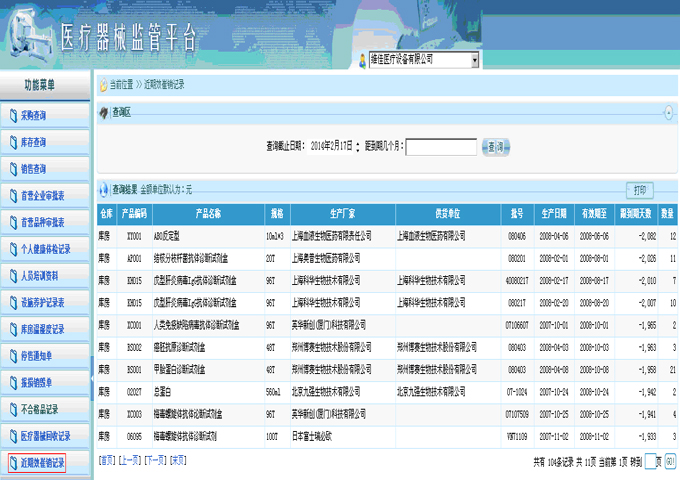Select expiry date cell 2008-11-02
Screen dimensions: 680x480
pyautogui.click(x=594, y=437)
